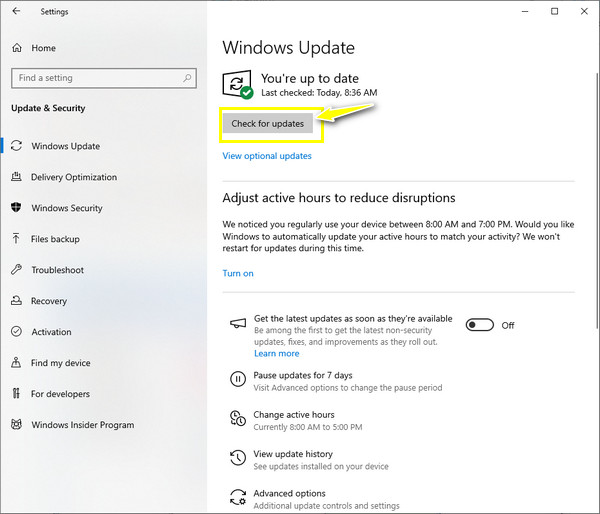The image size is (600, 514).
Task: Click Learn more about latest updates
Action: click(x=276, y=353)
